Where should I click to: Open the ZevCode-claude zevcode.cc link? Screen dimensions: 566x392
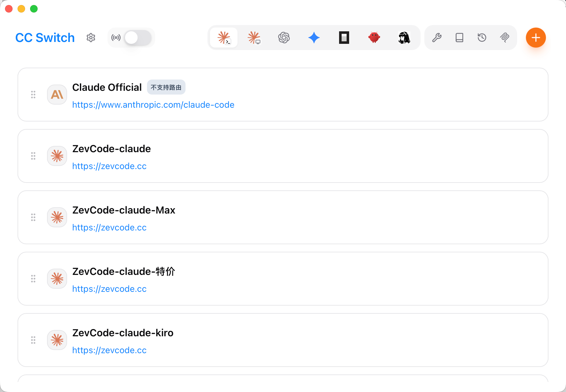coord(109,166)
